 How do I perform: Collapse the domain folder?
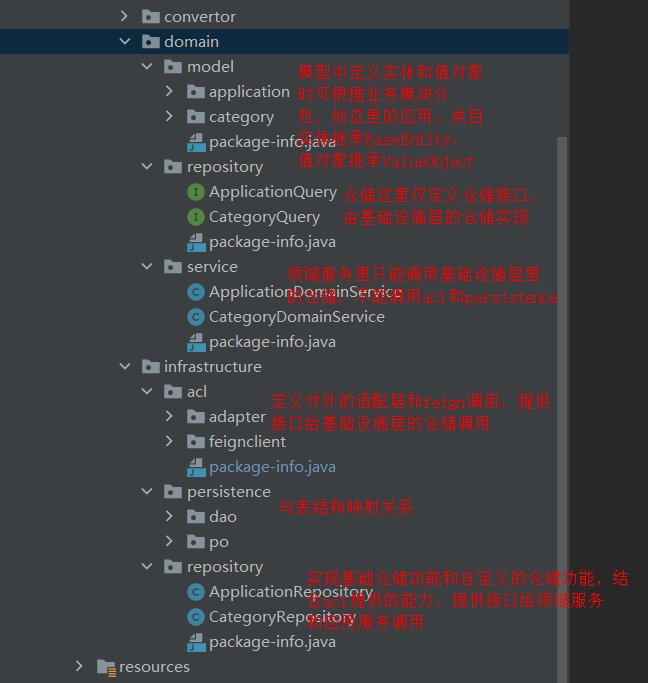[x=124, y=42]
